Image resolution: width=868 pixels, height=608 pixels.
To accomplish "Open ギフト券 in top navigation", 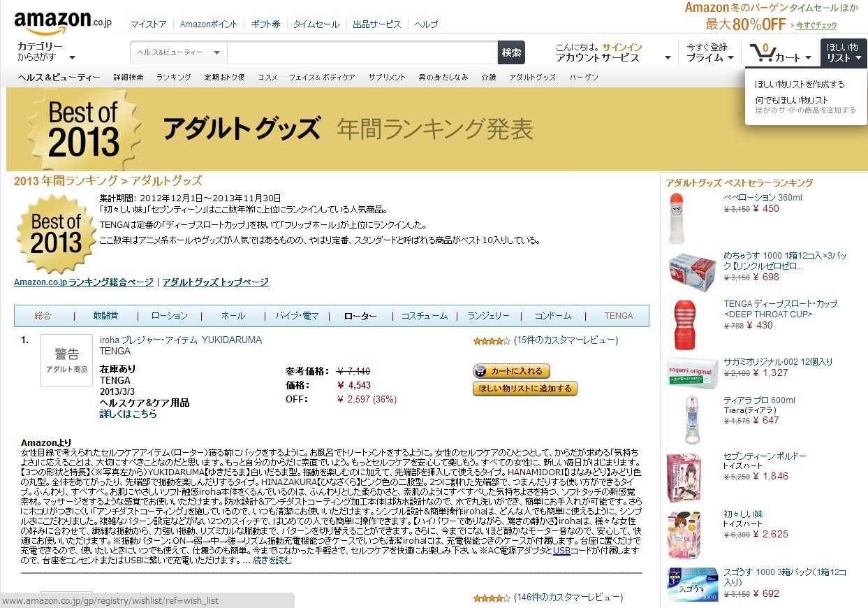I will pyautogui.click(x=266, y=24).
